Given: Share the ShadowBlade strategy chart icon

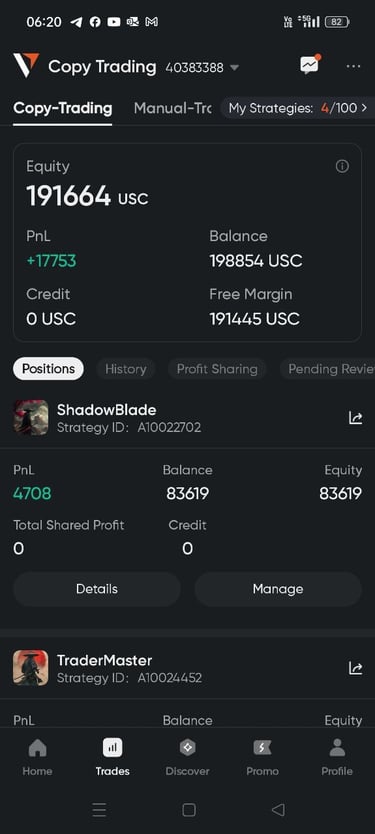Looking at the screenshot, I should (355, 418).
